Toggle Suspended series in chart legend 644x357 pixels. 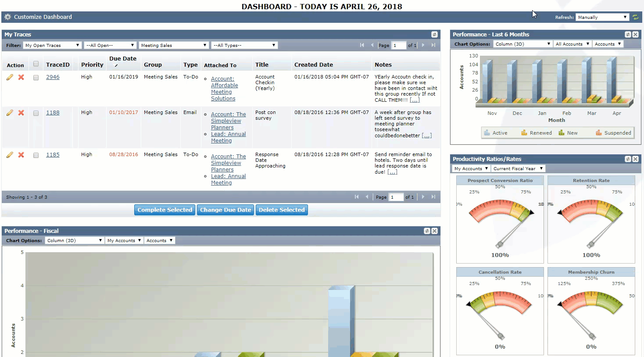point(613,133)
